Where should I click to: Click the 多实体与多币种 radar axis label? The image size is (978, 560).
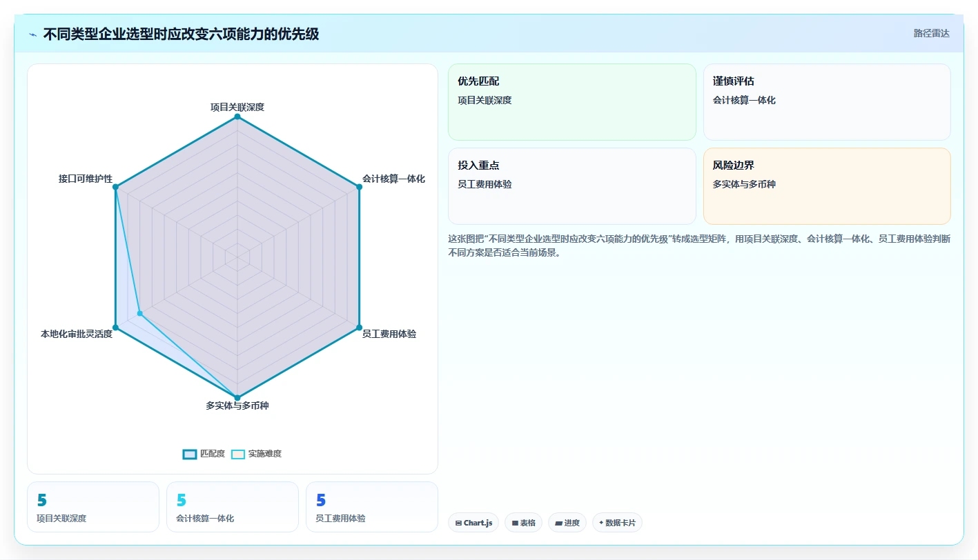point(237,406)
